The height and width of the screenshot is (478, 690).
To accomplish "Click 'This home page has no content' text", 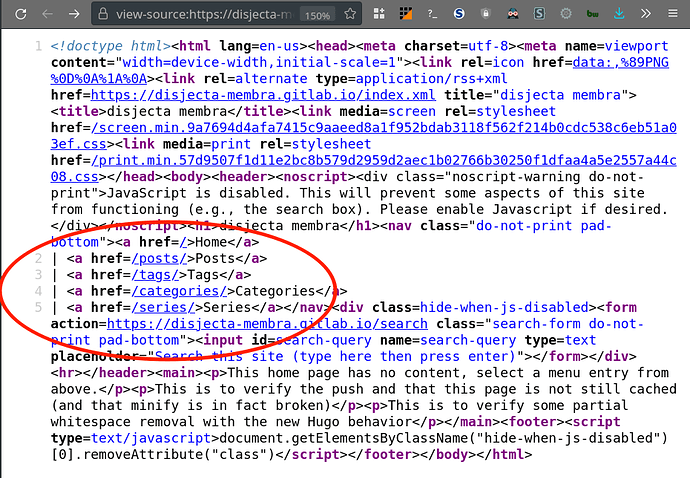I will coord(345,373).
